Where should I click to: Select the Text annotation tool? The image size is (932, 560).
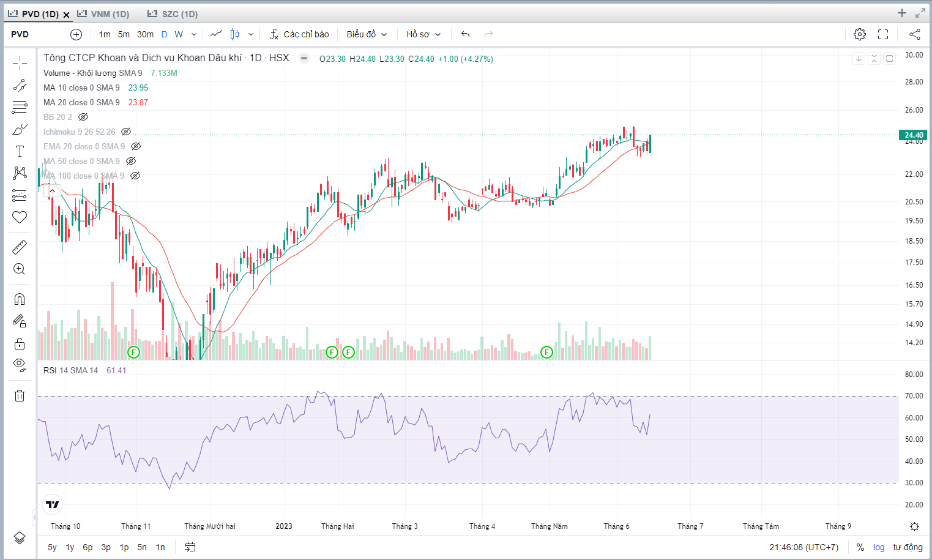[20, 151]
